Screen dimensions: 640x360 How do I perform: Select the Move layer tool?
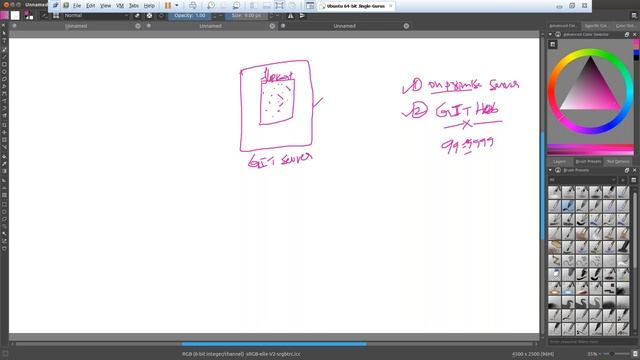coord(4,132)
